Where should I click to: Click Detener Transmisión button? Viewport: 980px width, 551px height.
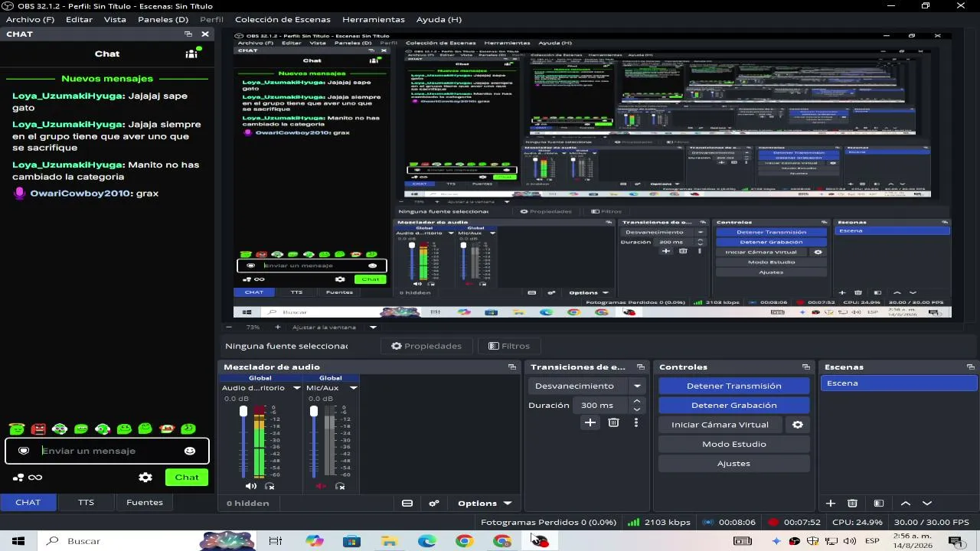(733, 386)
